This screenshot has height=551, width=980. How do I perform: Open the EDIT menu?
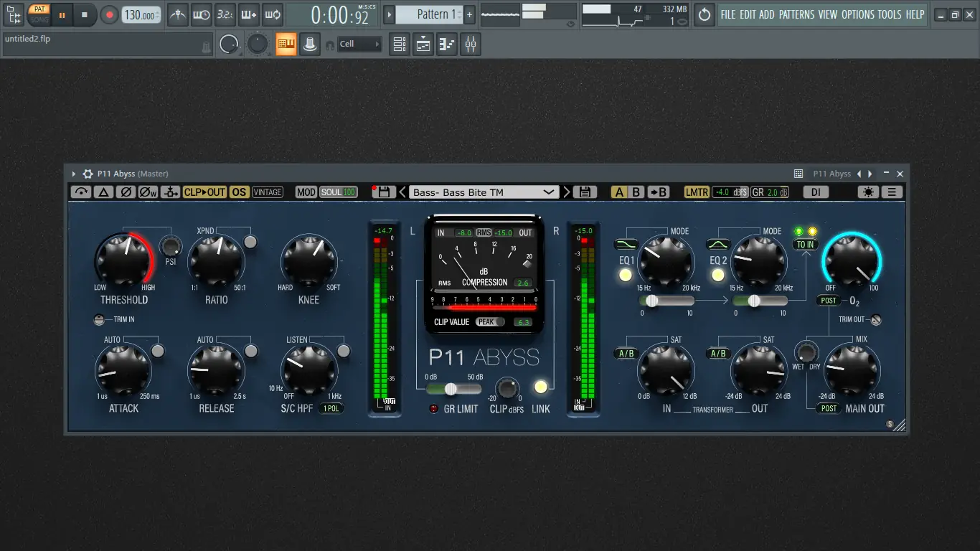click(x=747, y=14)
